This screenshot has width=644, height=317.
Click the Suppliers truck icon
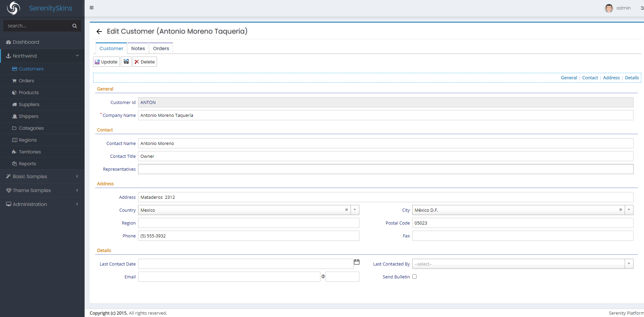click(15, 104)
